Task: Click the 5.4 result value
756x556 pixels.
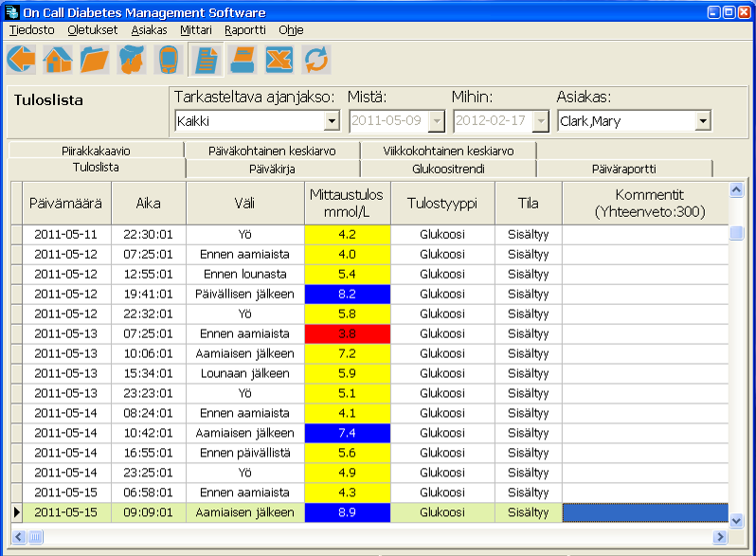Action: 347,275
